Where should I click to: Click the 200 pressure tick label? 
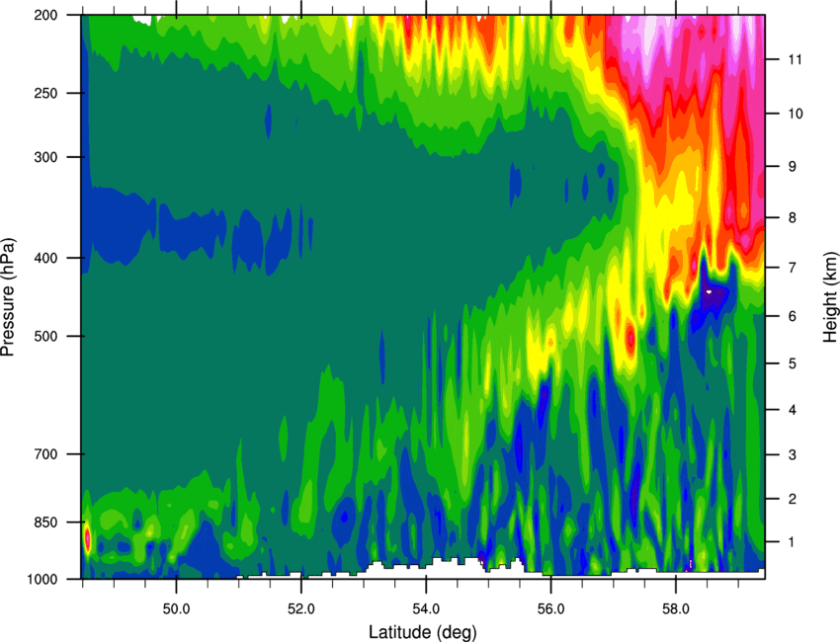(45, 15)
